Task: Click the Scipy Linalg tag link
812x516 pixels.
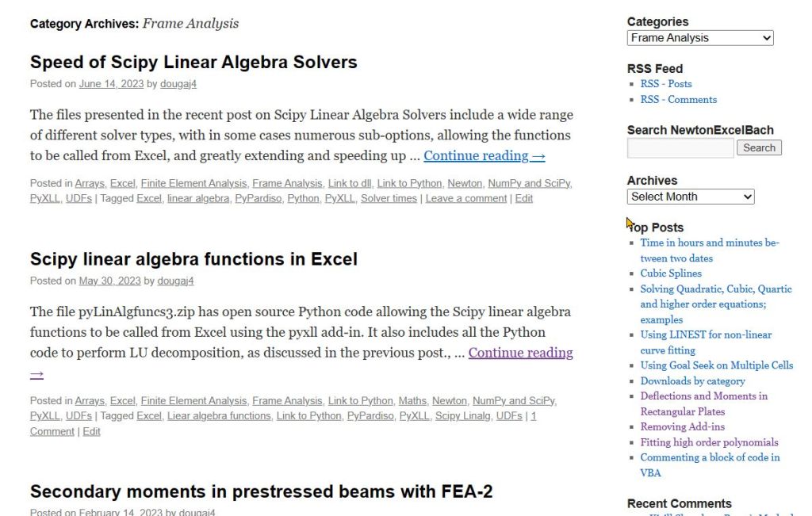Action: (462, 416)
